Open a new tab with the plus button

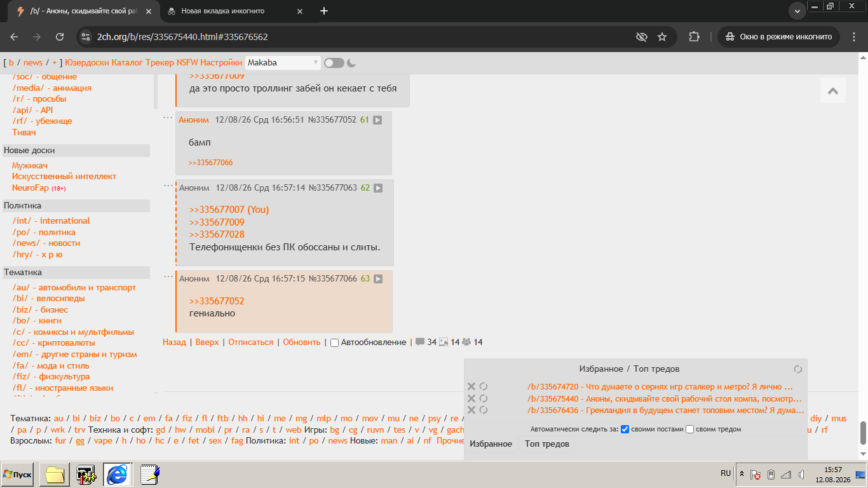(324, 11)
